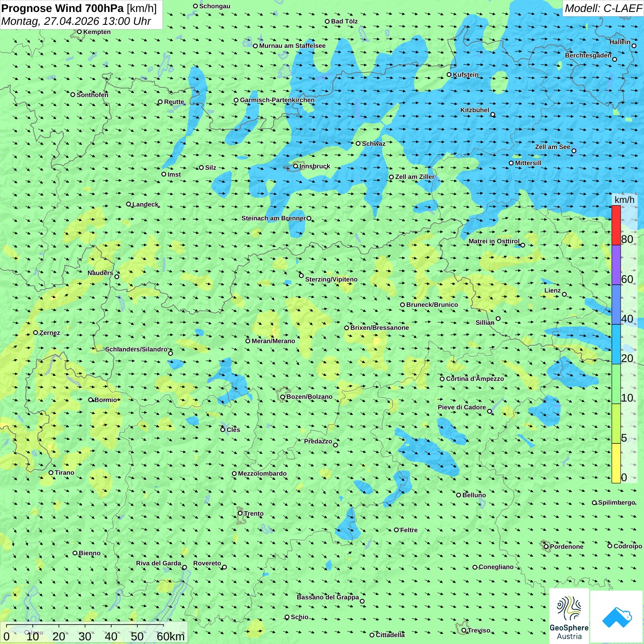644x644 pixels.
Task: Click the 'Reutte' label
Action: point(174,102)
